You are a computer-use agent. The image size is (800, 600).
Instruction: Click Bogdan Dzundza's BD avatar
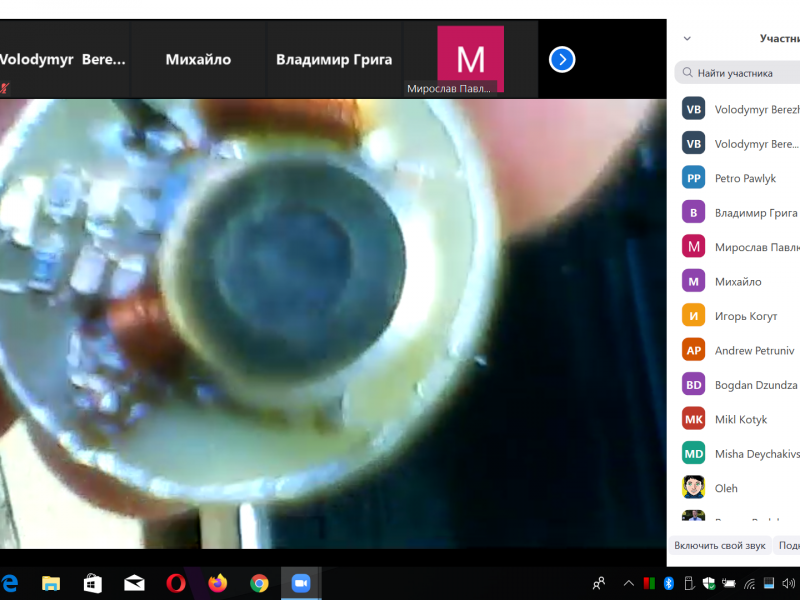[694, 384]
